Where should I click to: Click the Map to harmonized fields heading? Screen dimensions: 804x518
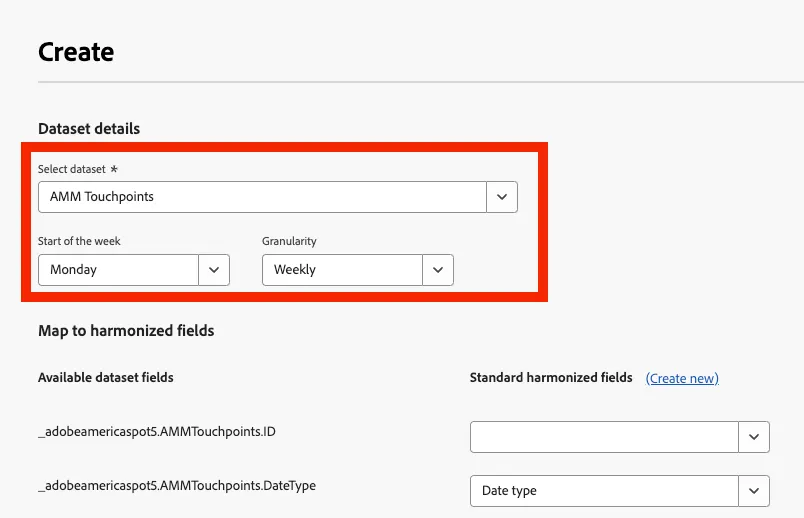point(126,331)
